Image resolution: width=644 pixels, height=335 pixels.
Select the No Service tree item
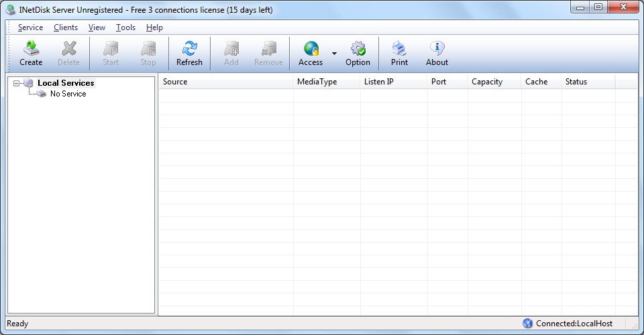pos(68,94)
